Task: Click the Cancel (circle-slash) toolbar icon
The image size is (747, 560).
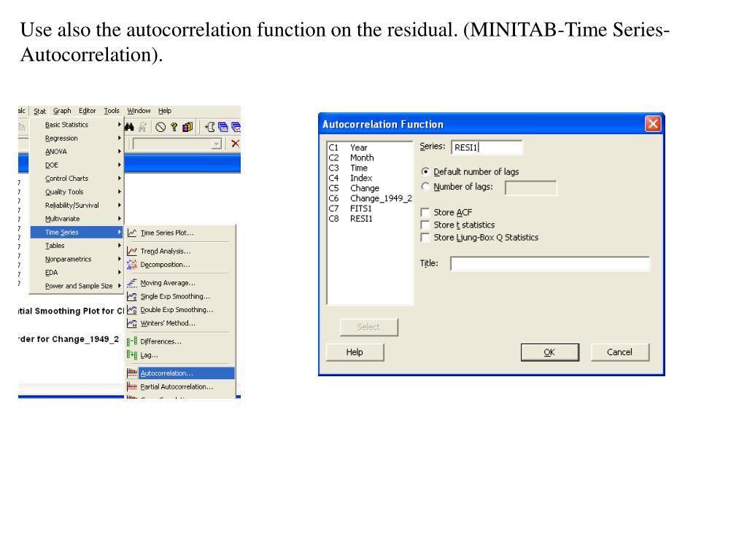Action: [160, 127]
